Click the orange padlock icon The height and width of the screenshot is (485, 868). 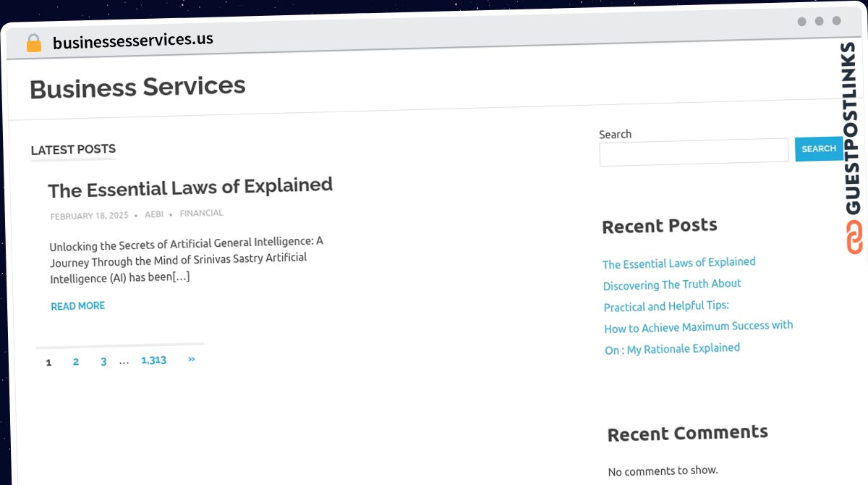(x=34, y=43)
